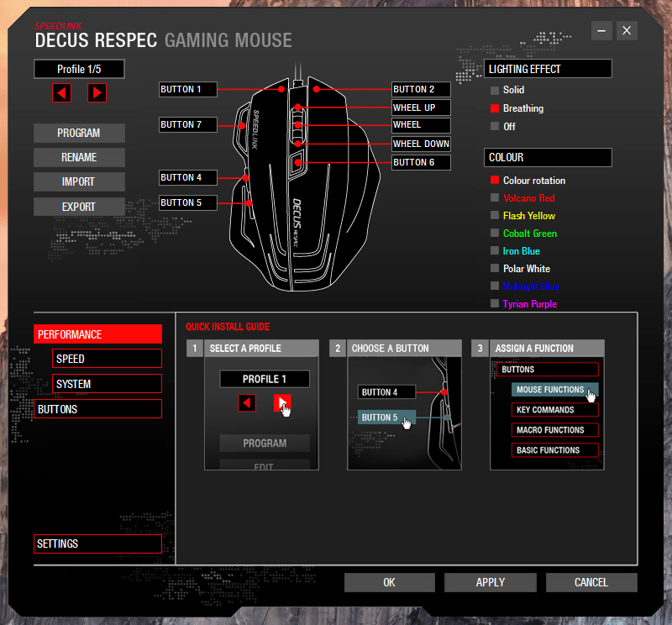Click BASIC FUNCTIONS in Assign a Function guide
The image size is (672, 625).
point(554,450)
